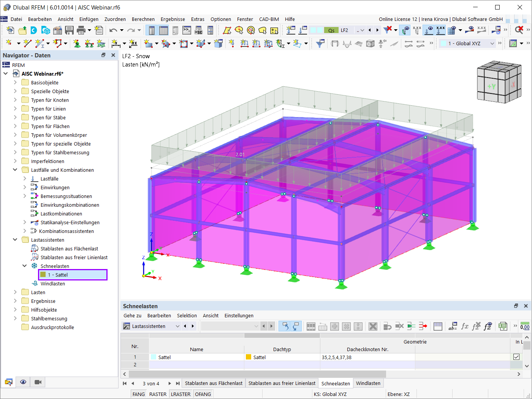Redo the last undone action
This screenshot has width=532, height=399.
(x=131, y=30)
